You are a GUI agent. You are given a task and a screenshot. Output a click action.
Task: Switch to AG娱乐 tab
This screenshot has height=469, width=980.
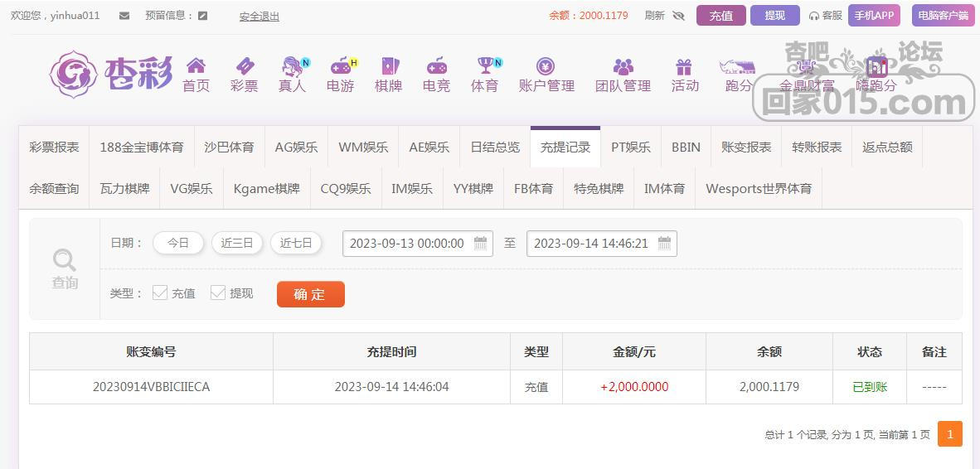pos(296,147)
